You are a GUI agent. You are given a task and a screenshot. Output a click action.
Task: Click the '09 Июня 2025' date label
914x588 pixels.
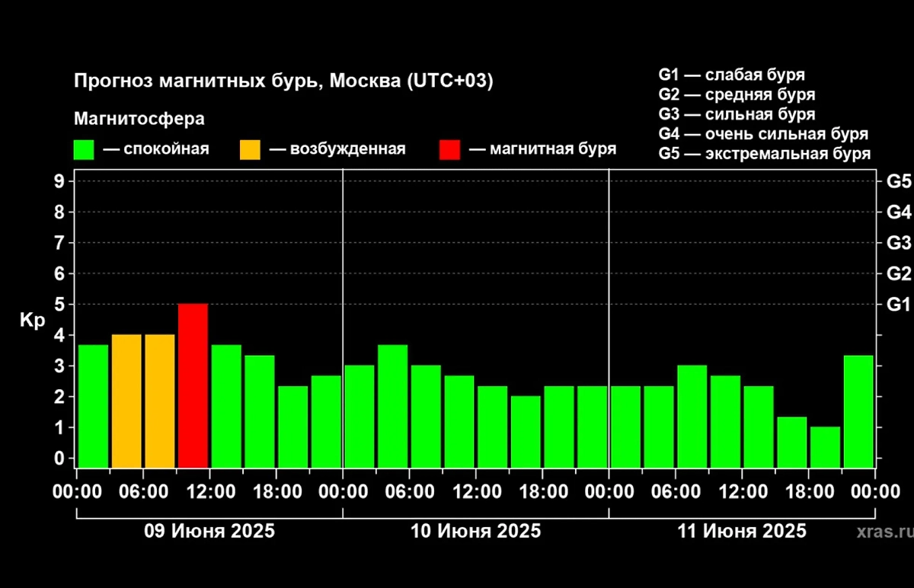[x=209, y=531]
